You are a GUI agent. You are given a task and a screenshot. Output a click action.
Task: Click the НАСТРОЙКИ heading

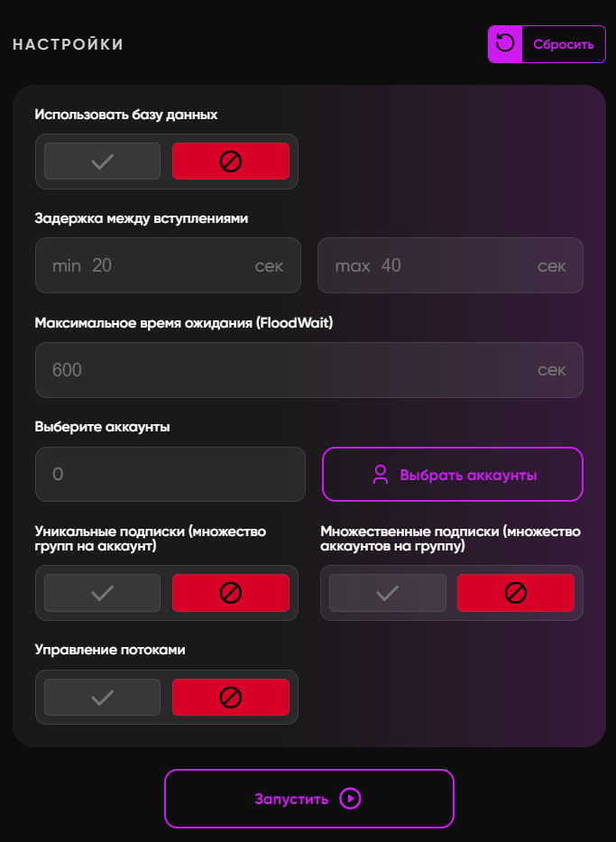68,44
